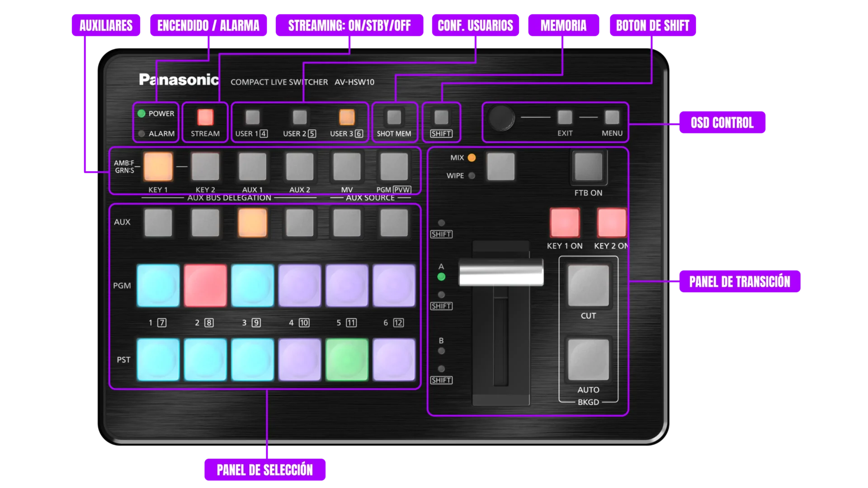Select PGM source button 5

(347, 286)
